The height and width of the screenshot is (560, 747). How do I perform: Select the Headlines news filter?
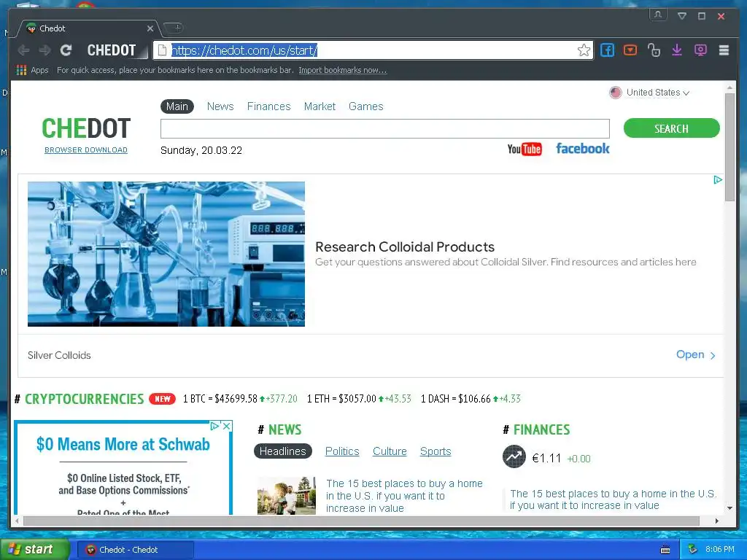(283, 451)
